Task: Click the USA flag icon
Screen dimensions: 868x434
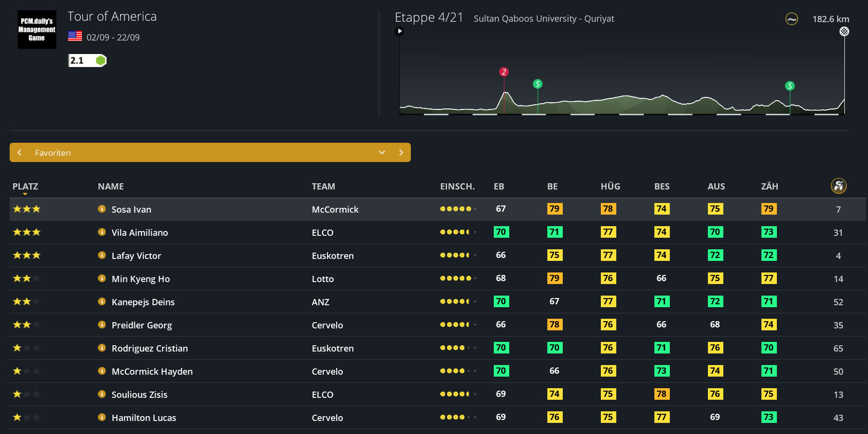Action: [75, 36]
